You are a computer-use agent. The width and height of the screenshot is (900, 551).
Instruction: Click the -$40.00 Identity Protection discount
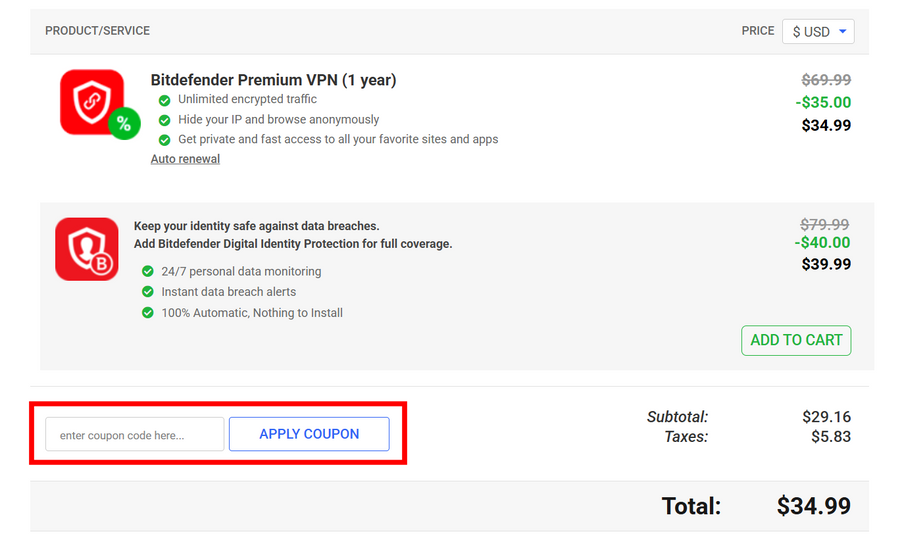(823, 243)
